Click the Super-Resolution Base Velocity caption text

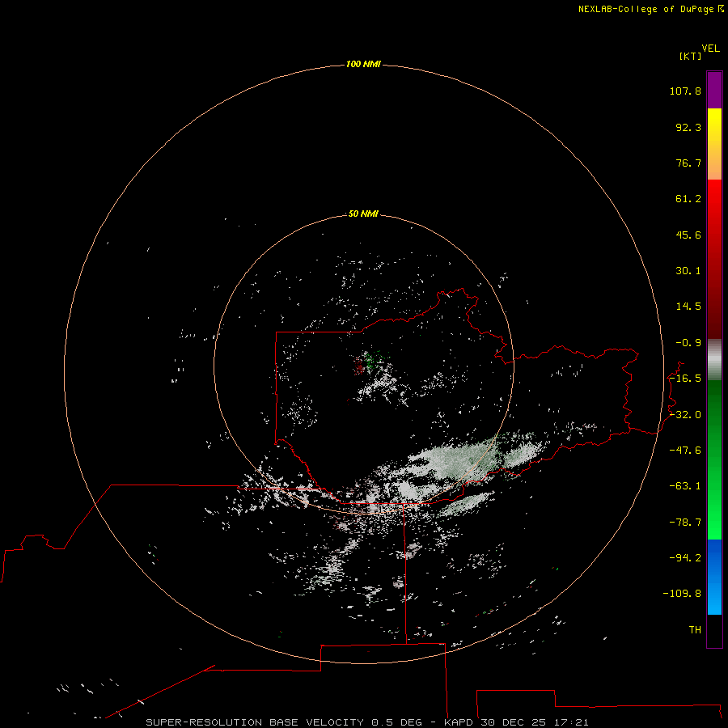(x=367, y=722)
